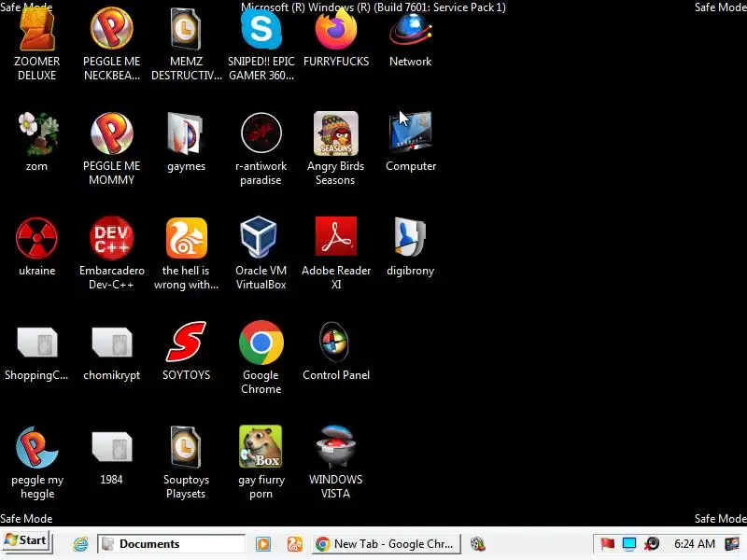Screen dimensions: 747x560
Task: Click the red flag Action Center tray icon
Action: point(607,544)
